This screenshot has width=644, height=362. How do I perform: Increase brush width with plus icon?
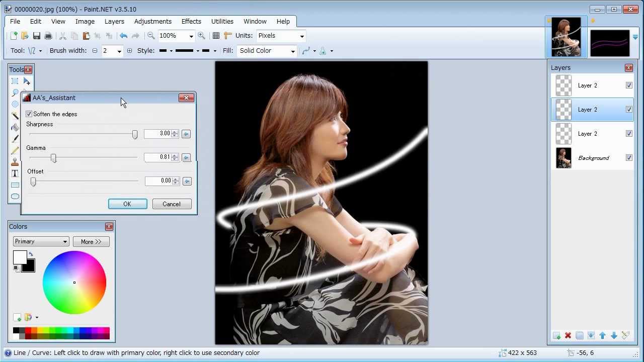coord(129,51)
